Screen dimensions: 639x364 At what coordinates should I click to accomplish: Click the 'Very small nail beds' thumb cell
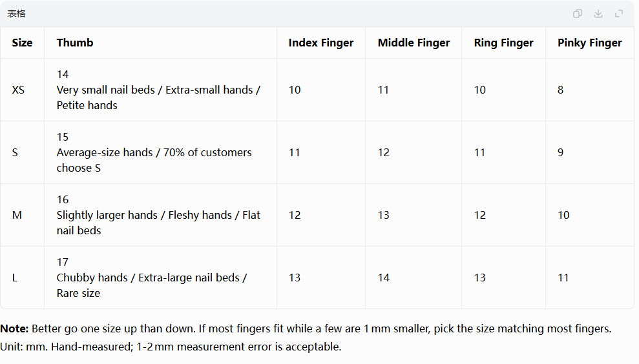click(x=161, y=90)
